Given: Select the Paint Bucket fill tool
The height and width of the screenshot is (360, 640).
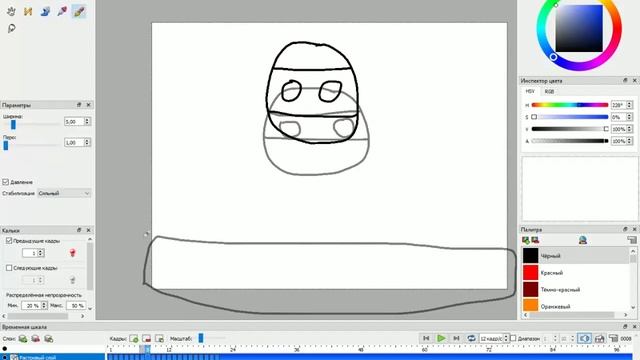Looking at the screenshot, I should coord(45,11).
